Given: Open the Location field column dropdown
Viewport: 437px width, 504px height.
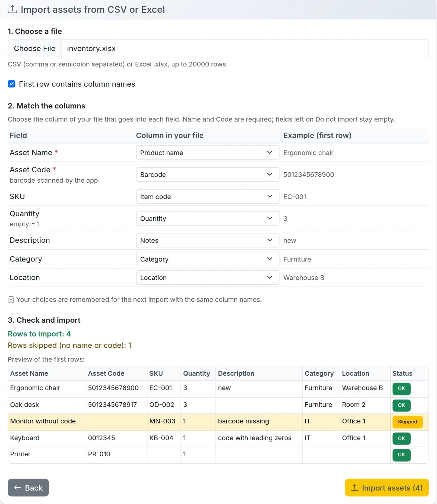Looking at the screenshot, I should [207, 277].
